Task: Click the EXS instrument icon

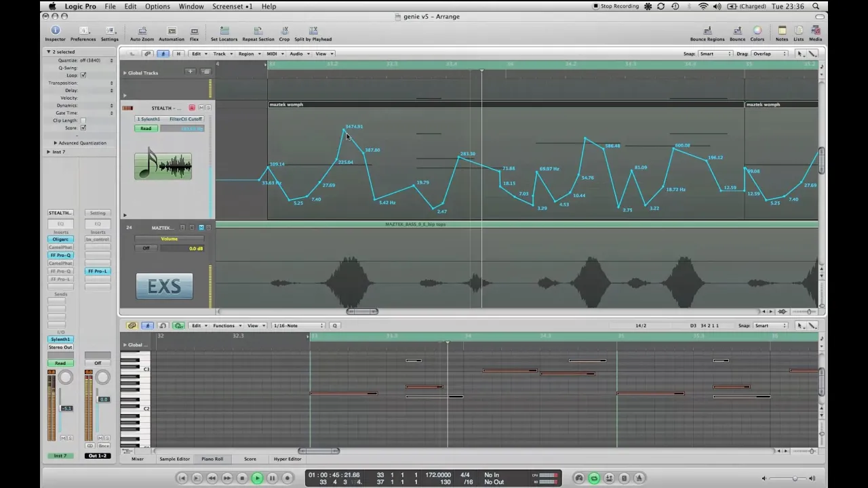Action: point(165,286)
